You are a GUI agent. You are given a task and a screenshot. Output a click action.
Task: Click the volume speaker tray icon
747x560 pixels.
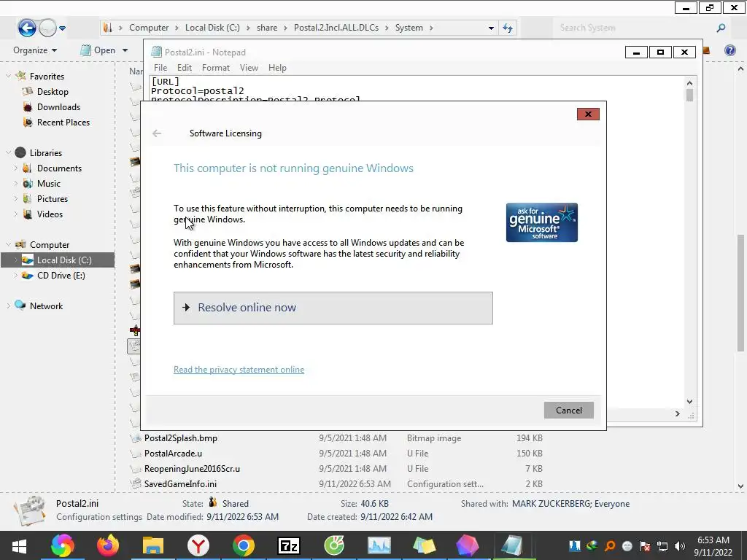coord(680,546)
